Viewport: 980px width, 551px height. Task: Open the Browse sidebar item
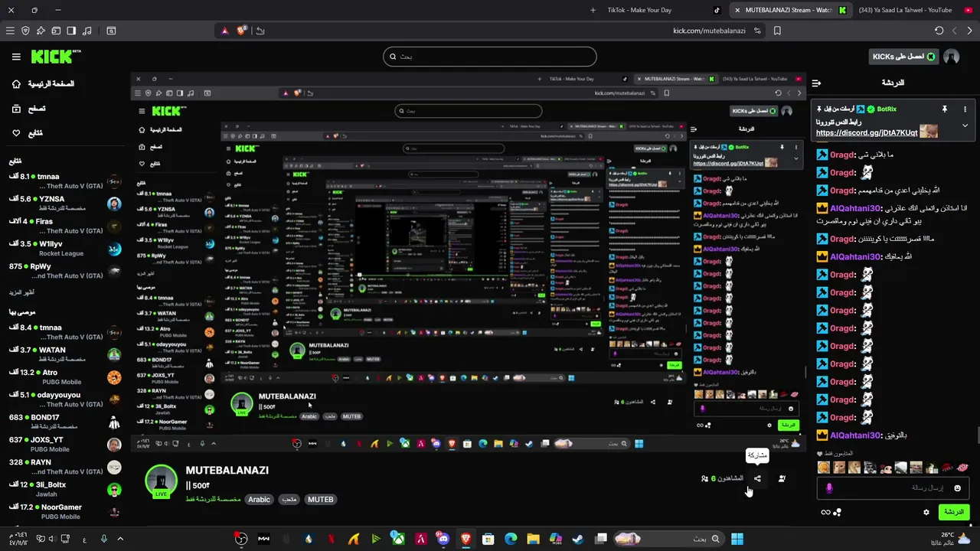tap(29, 109)
